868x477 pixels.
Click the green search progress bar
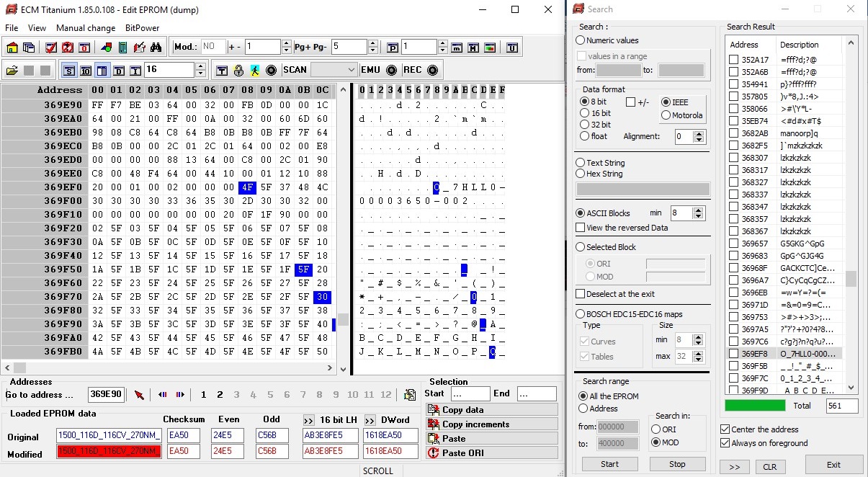pyautogui.click(x=755, y=406)
